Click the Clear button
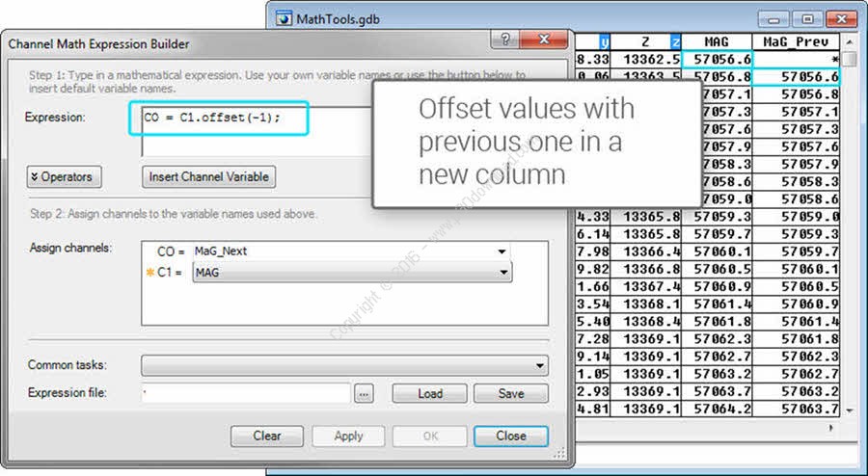Viewport: 868px width, 476px height. point(267,436)
